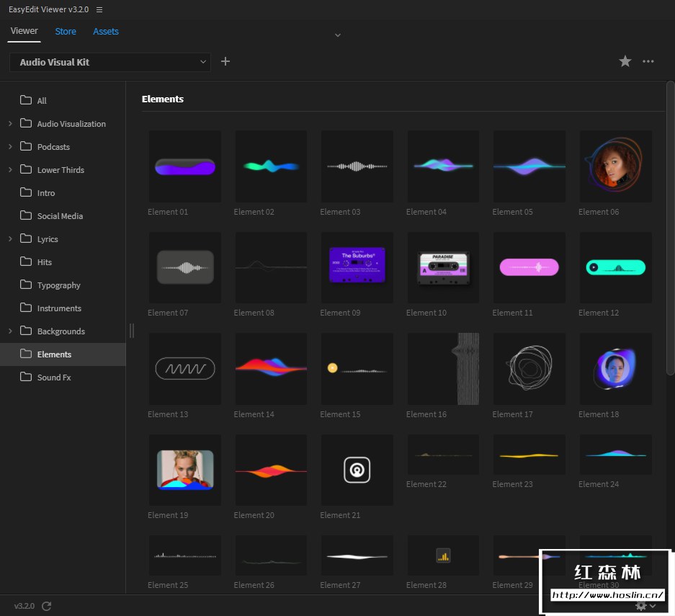Click the star favorites icon
This screenshot has width=675, height=616.
pos(625,61)
